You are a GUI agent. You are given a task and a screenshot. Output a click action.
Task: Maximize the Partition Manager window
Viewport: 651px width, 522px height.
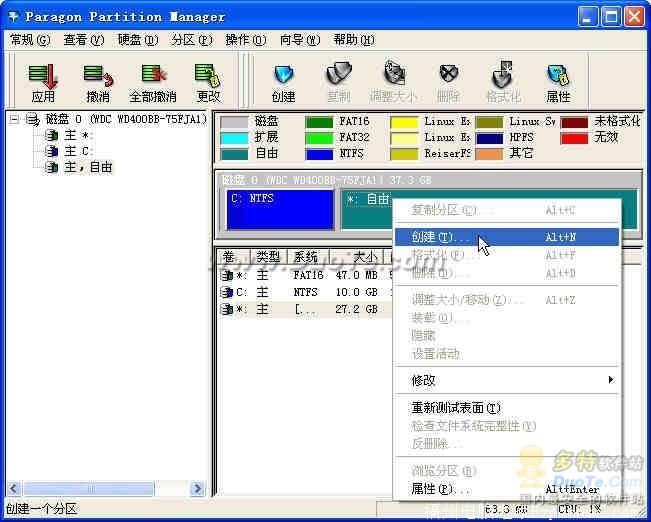click(611, 17)
